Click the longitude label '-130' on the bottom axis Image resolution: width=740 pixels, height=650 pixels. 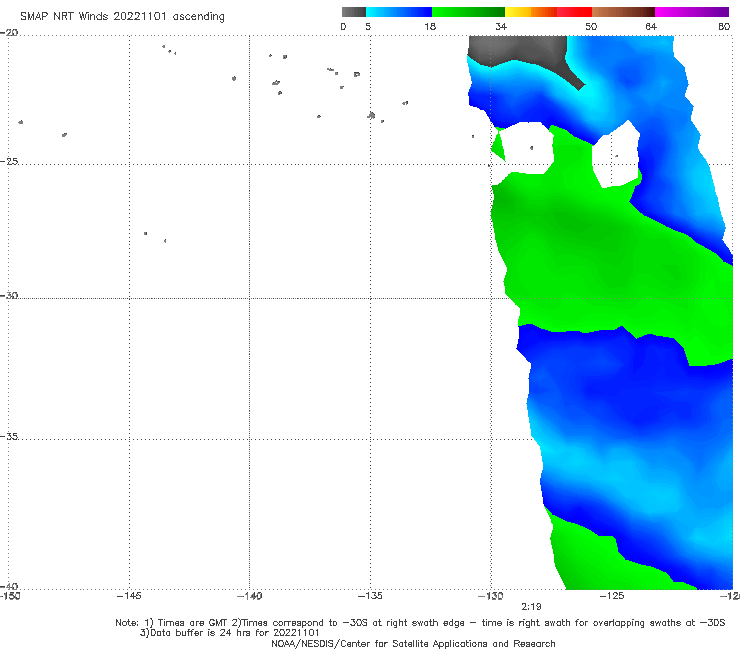[x=490, y=596]
